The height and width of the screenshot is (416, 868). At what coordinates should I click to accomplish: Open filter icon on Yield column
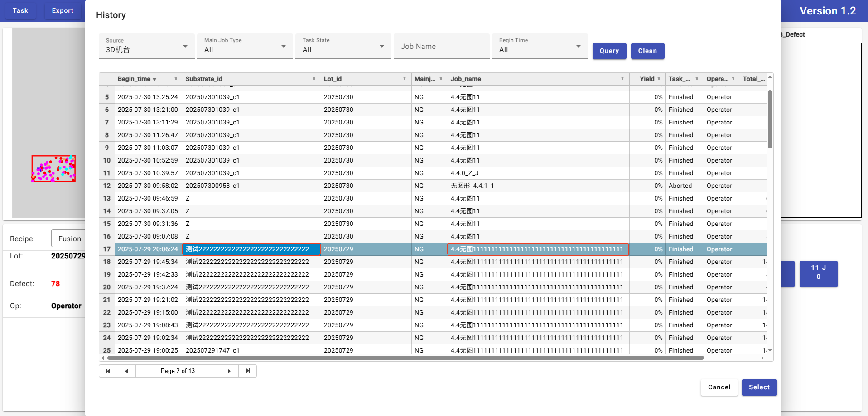click(x=659, y=79)
